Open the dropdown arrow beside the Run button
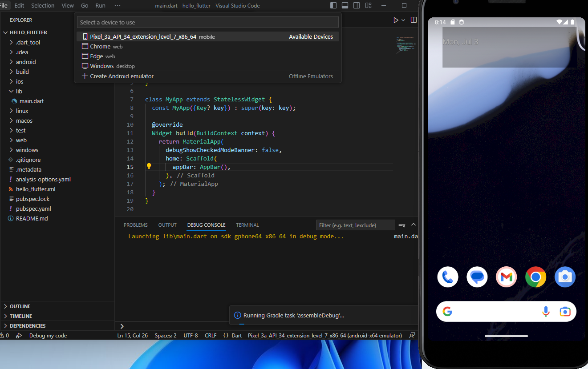The height and width of the screenshot is (369, 588). click(x=403, y=20)
